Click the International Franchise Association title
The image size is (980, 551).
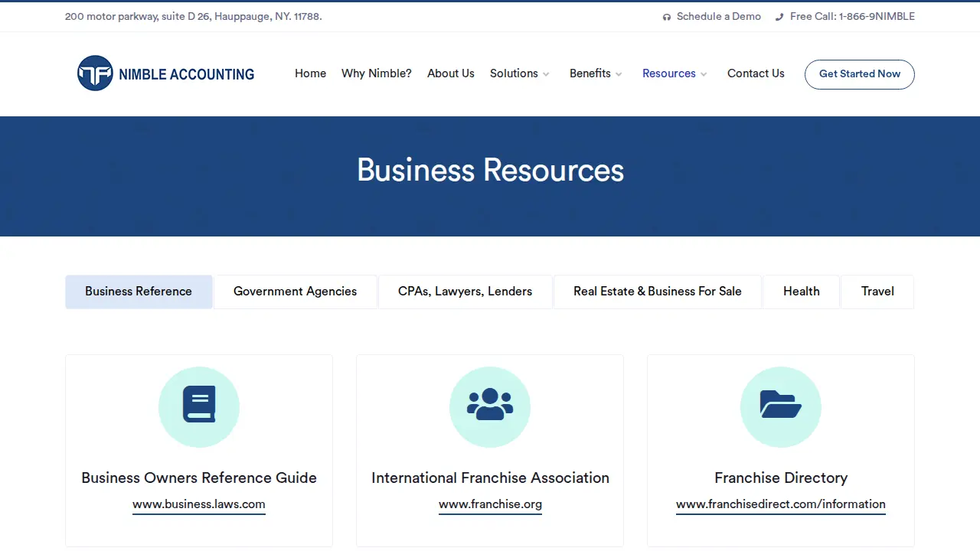490,478
